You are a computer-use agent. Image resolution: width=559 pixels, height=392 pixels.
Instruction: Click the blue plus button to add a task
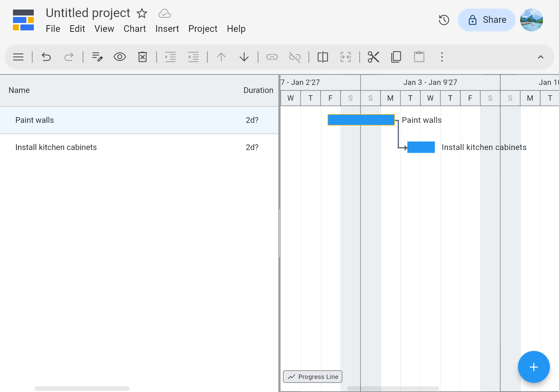pyautogui.click(x=533, y=367)
